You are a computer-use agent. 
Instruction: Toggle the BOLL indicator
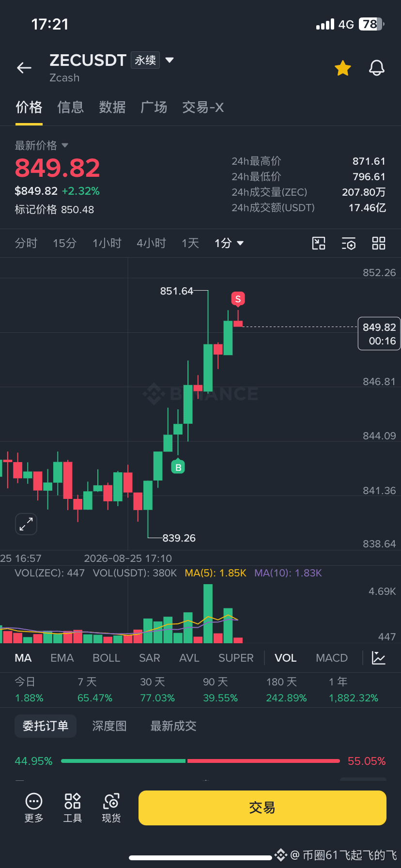click(106, 658)
